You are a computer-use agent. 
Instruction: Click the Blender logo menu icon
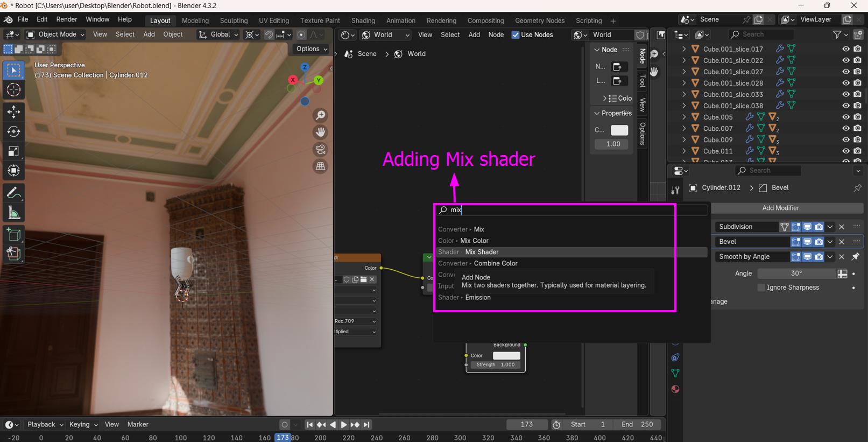tap(8, 19)
